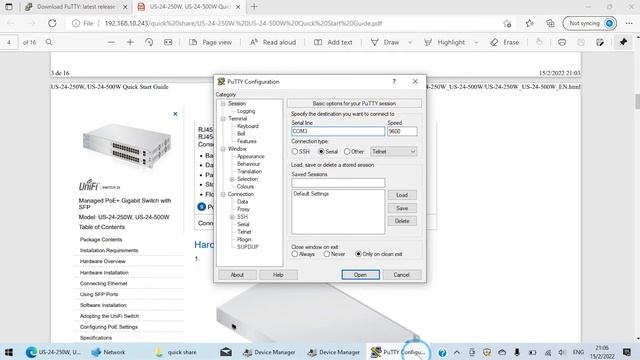Open the Telnet protocol dropdown
Screen dimensions: 640x360
click(393, 151)
